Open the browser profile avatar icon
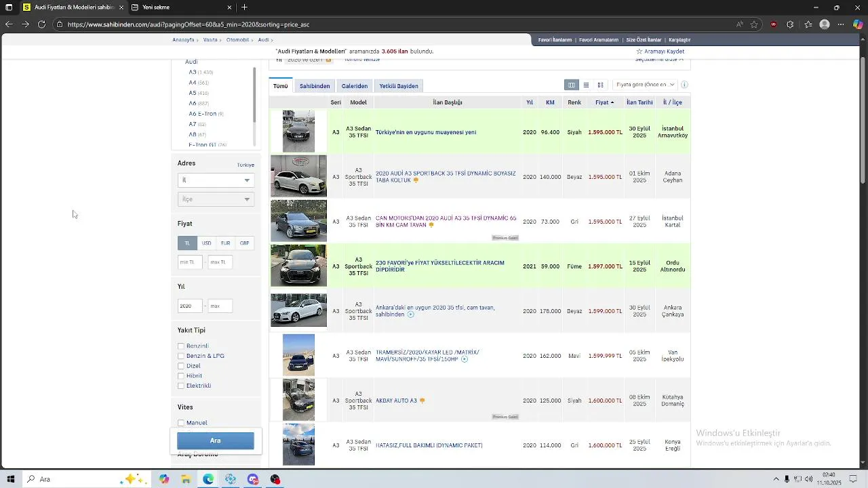 point(825,24)
